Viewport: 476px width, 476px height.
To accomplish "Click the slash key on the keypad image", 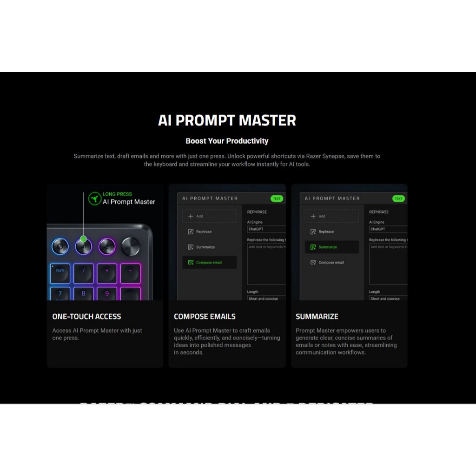I will pyautogui.click(x=84, y=273).
